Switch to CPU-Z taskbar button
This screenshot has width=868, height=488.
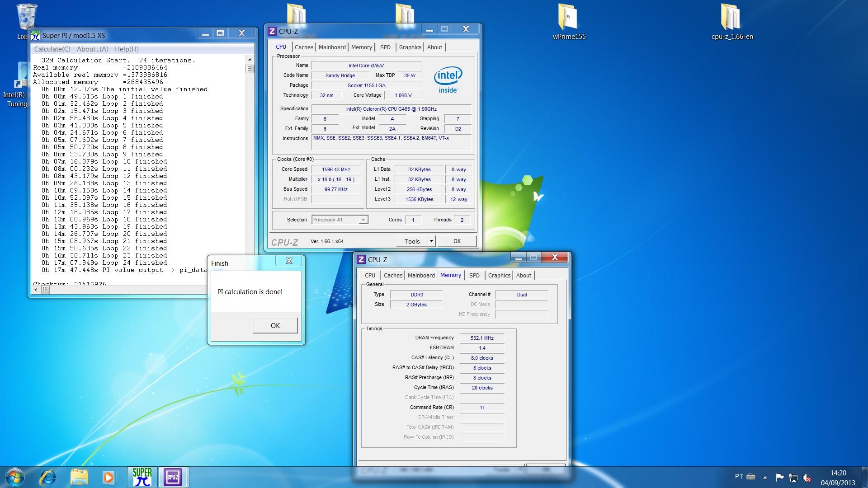tap(173, 477)
